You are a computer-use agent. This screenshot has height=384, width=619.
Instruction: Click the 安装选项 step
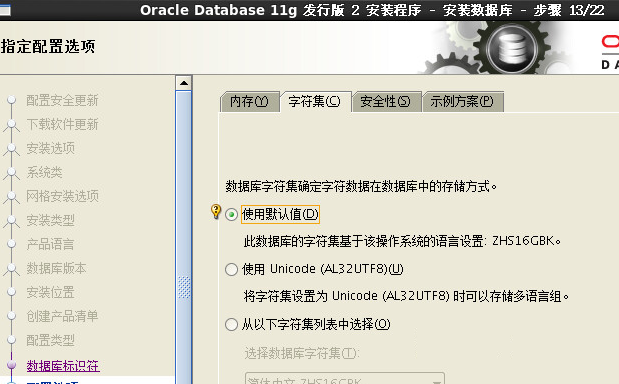[x=50, y=148]
